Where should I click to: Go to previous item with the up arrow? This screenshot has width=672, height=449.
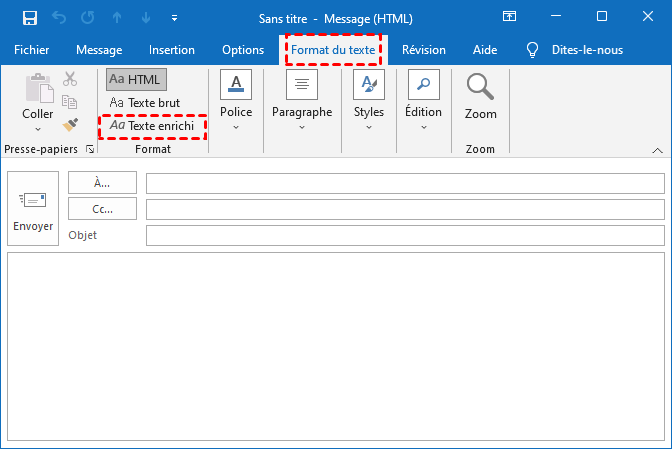point(117,18)
